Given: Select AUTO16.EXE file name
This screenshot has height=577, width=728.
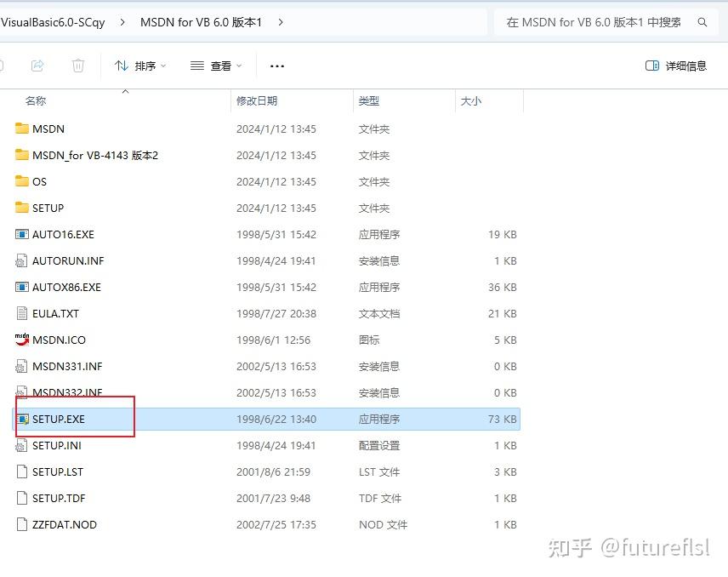Looking at the screenshot, I should [63, 235].
